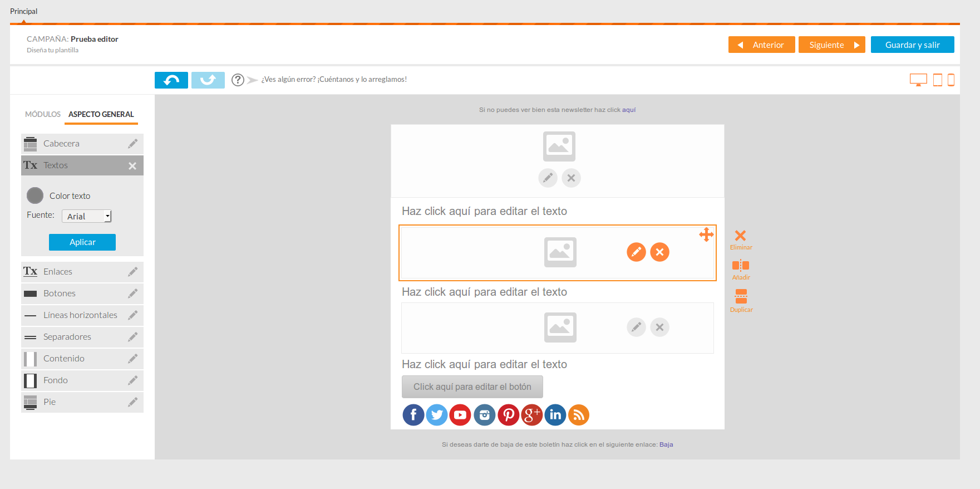This screenshot has height=489, width=980.
Task: Click orange pencil edit icon on selected image
Action: 636,252
